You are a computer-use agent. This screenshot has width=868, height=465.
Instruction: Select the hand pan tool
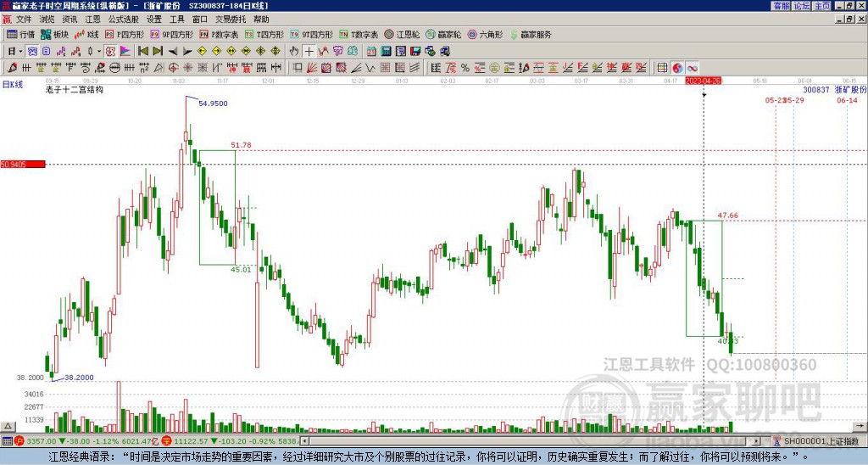pyautogui.click(x=294, y=52)
